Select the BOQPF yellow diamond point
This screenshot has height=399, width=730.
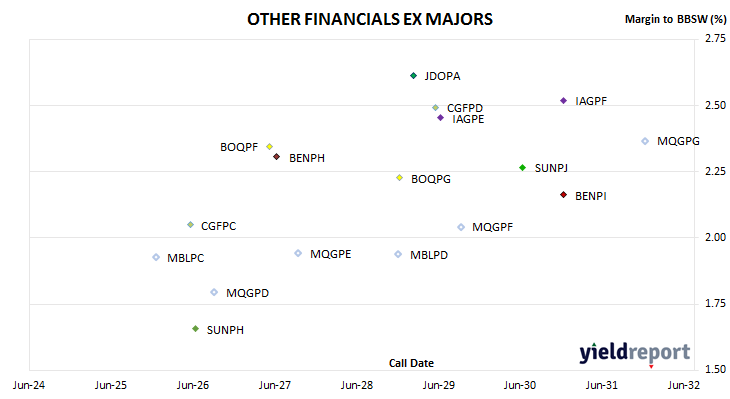pyautogui.click(x=269, y=147)
